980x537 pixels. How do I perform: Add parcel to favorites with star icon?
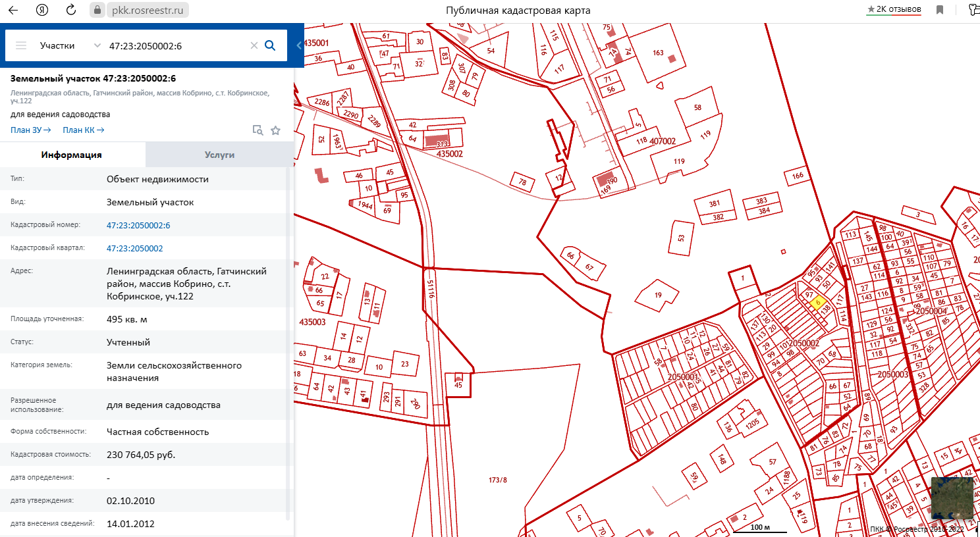tap(276, 130)
